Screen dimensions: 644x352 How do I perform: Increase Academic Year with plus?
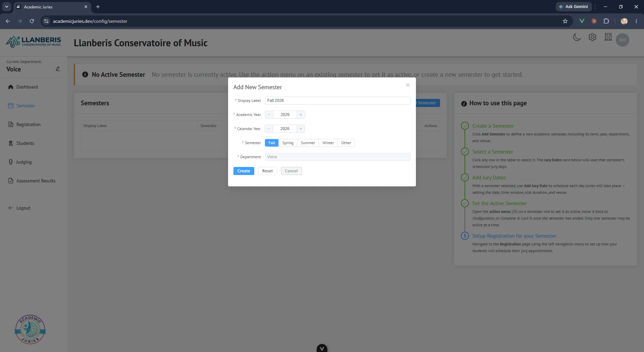pyautogui.click(x=301, y=115)
